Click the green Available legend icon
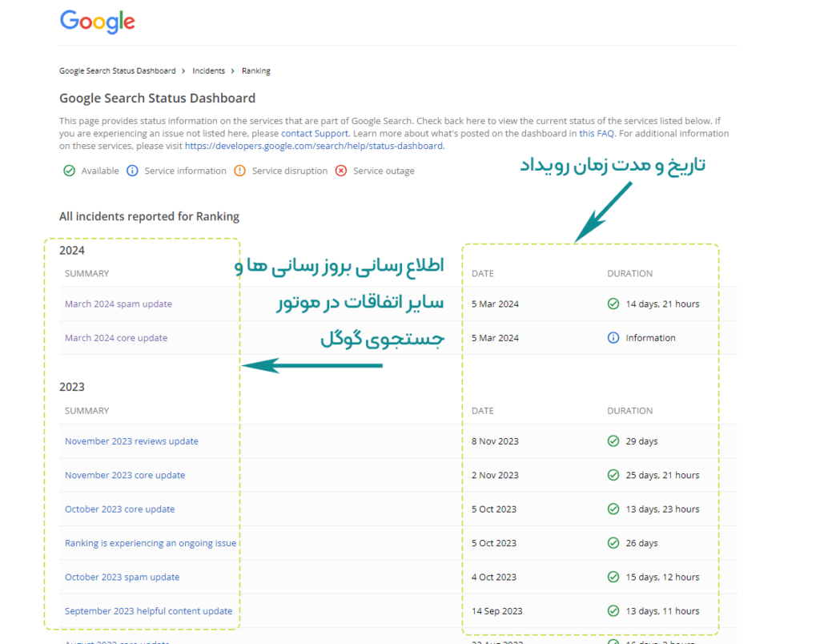820x644 pixels. click(69, 171)
